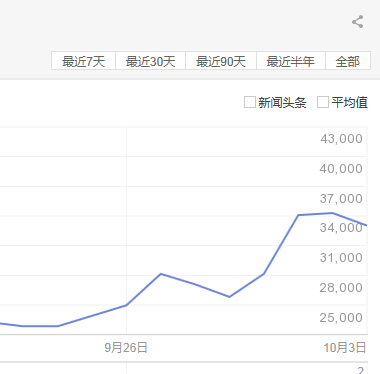
Task: Show 全部 data range
Action: point(348,61)
